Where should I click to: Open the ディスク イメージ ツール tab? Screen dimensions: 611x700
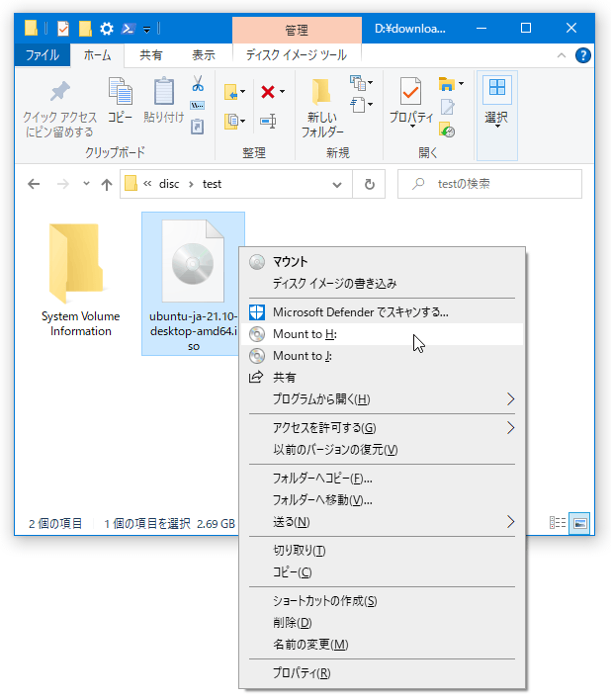tap(297, 55)
